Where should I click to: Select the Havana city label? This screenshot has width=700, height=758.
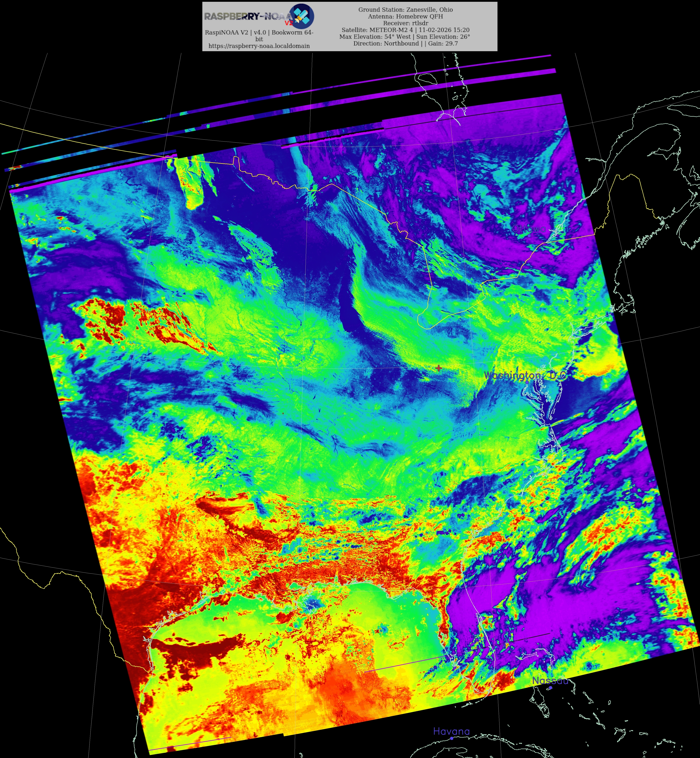click(451, 732)
